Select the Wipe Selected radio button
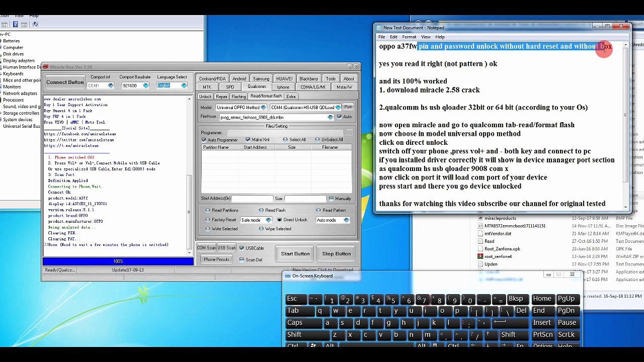This screenshot has width=644, height=362. [x=261, y=229]
